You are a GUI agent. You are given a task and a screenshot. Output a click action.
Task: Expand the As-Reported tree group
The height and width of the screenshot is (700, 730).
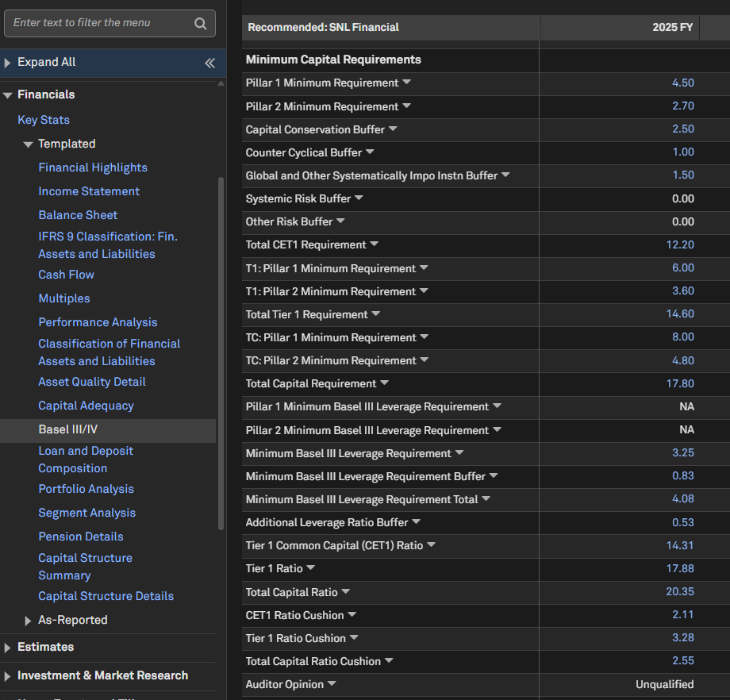coord(29,621)
